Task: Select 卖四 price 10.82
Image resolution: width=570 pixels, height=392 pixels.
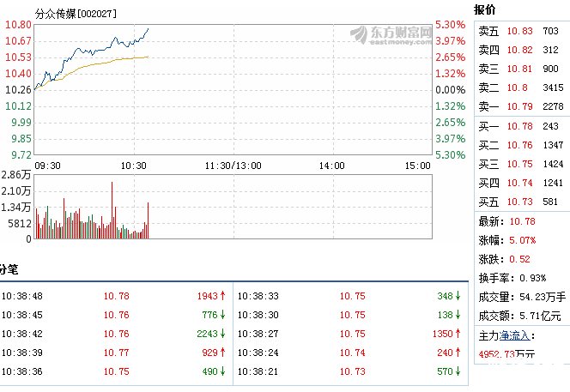Action: point(520,50)
